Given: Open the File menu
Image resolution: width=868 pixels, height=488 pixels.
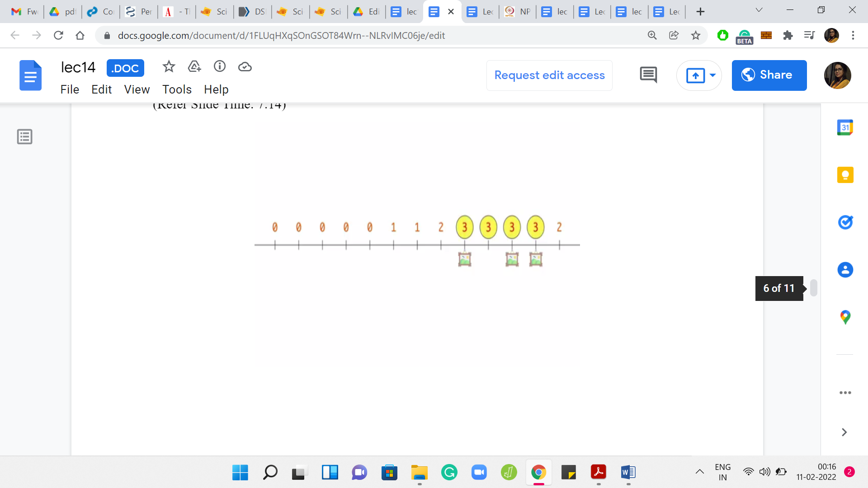Looking at the screenshot, I should tap(70, 89).
